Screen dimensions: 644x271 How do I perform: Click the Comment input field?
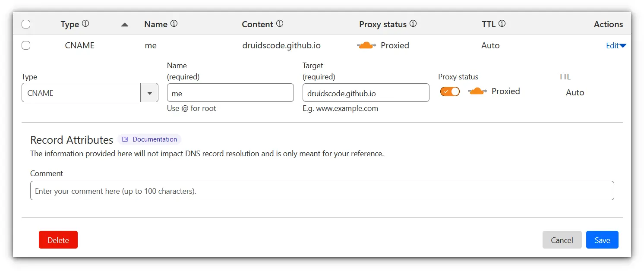[322, 190]
